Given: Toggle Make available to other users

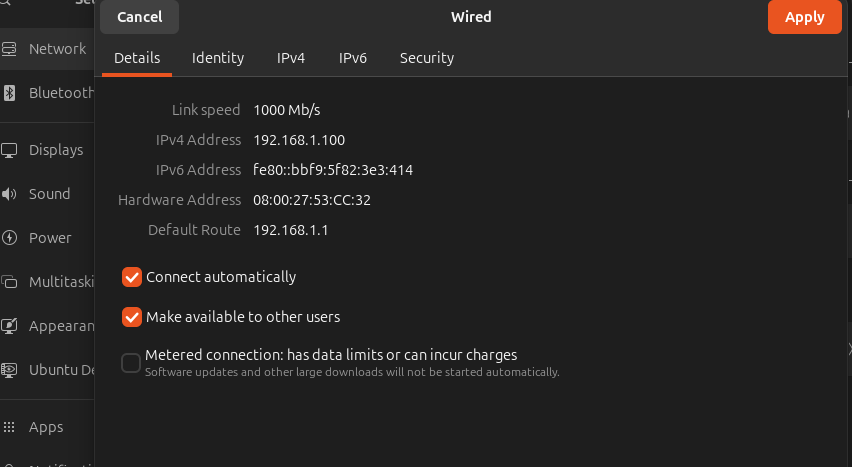Looking at the screenshot, I should (131, 316).
